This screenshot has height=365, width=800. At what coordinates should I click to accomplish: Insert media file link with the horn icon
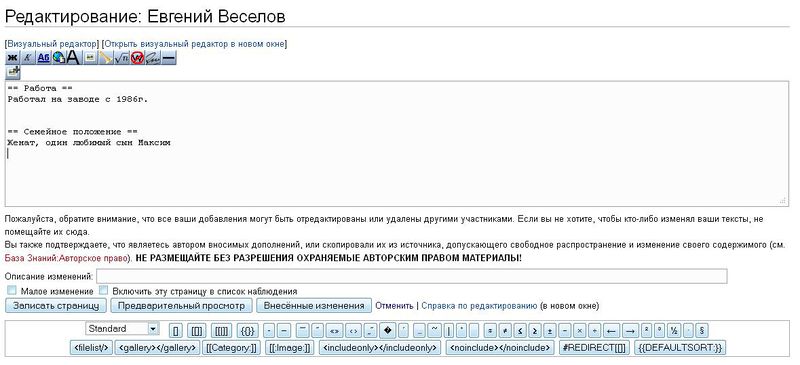105,58
